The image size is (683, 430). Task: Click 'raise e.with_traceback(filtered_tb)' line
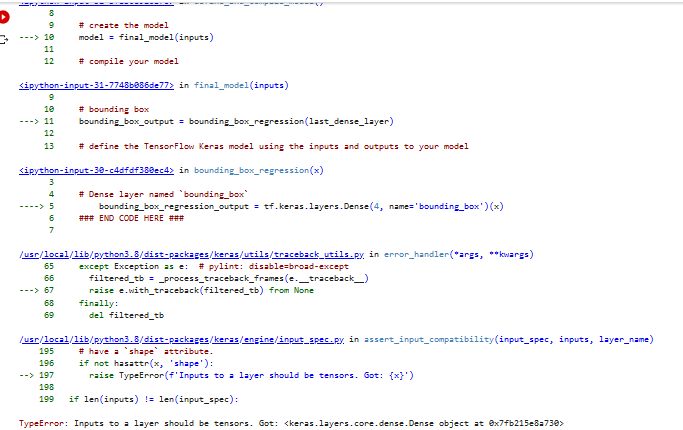[201, 291]
